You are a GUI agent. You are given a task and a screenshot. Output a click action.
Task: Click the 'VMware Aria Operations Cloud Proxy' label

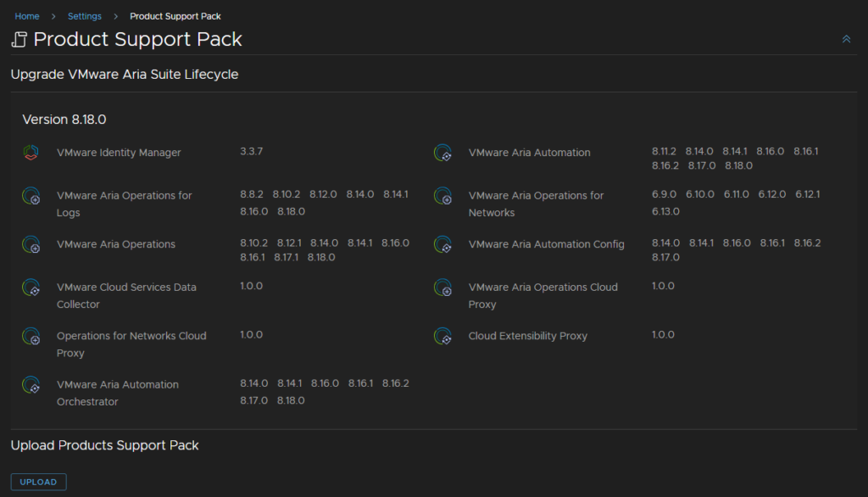[543, 296]
